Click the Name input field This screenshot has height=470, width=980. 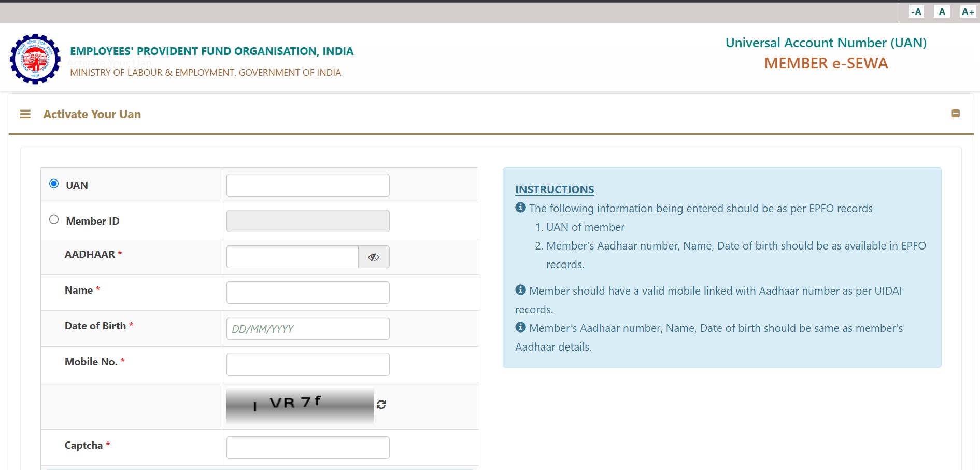pos(308,293)
